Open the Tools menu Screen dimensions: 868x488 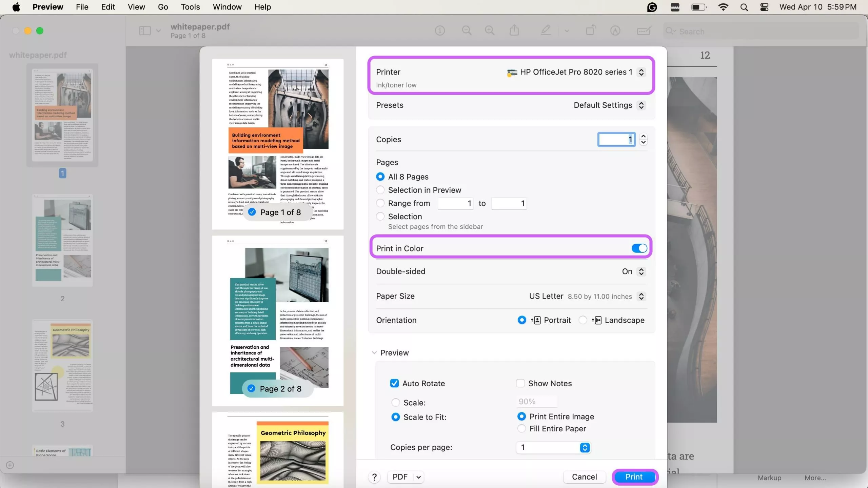[190, 7]
